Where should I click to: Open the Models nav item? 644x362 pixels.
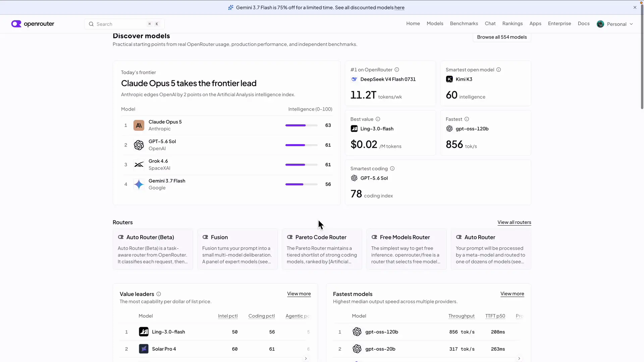pos(435,23)
